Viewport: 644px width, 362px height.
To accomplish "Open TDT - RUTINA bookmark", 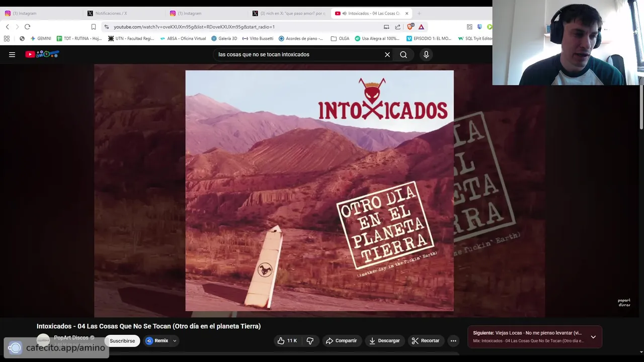I will coord(79,38).
